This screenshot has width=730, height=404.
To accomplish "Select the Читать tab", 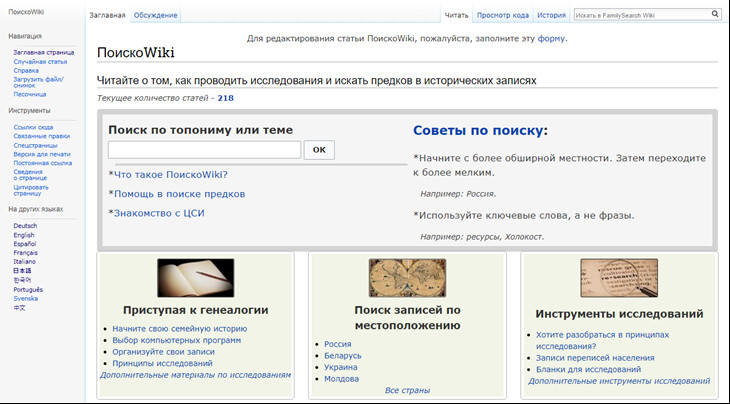I will [x=456, y=15].
